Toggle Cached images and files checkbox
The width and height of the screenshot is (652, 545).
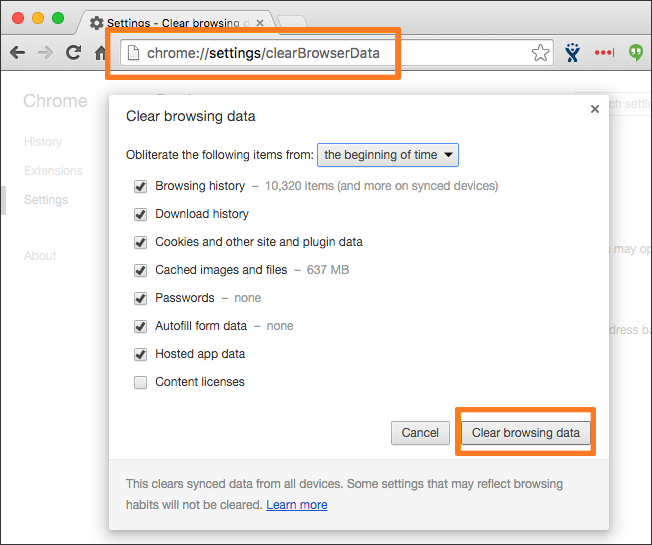[x=141, y=270]
